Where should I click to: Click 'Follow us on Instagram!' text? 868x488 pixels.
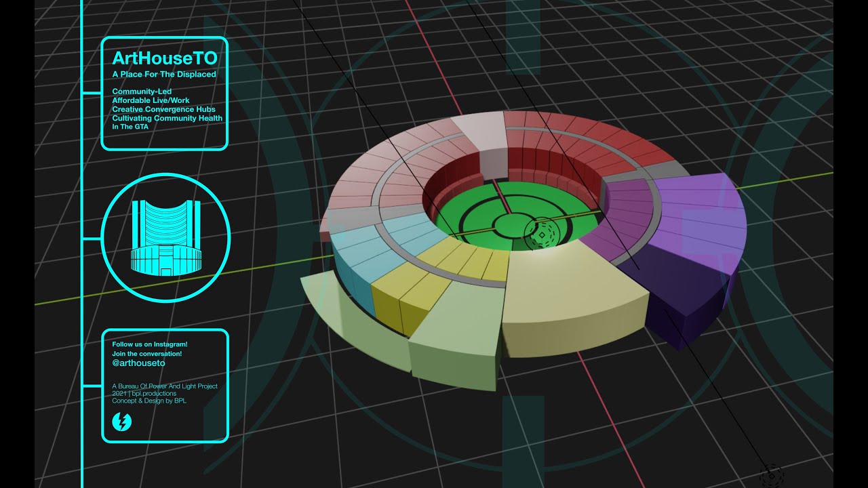tap(150, 344)
